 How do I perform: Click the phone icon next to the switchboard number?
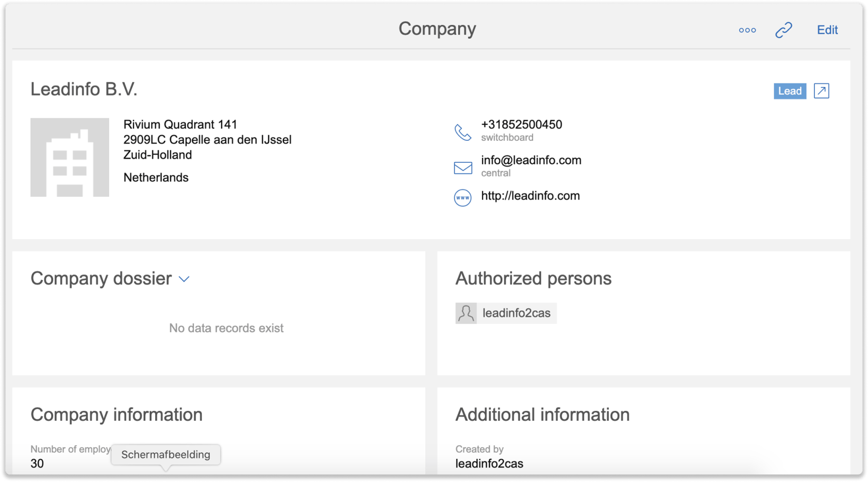pos(462,131)
